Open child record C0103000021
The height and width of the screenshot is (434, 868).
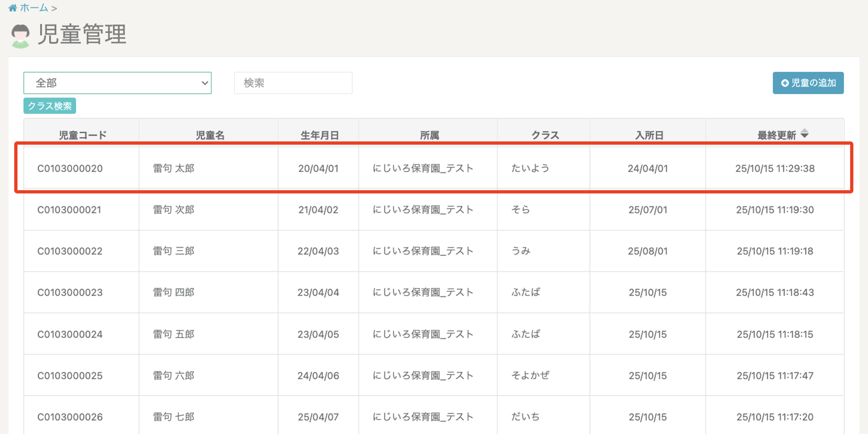point(69,210)
